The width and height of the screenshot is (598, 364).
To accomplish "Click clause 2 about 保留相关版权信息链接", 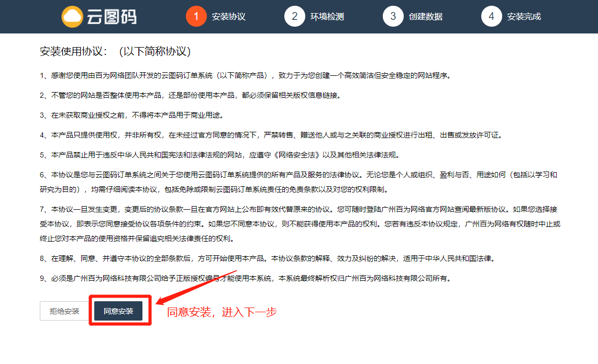I will [191, 95].
